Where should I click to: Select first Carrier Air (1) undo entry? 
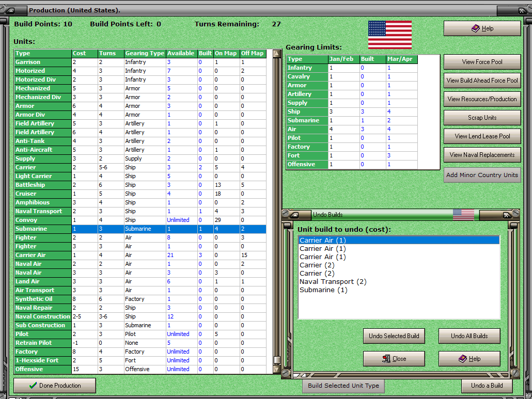tap(399, 241)
